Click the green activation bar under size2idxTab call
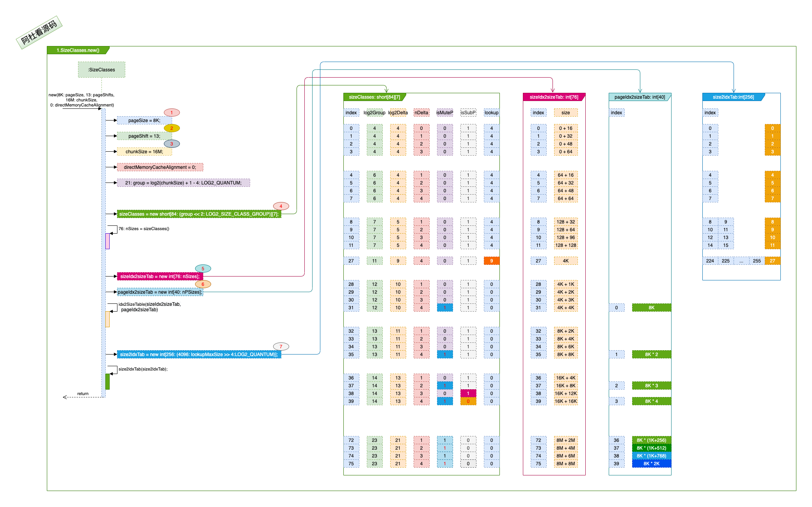Viewport: 812px width, 507px height. (x=107, y=381)
